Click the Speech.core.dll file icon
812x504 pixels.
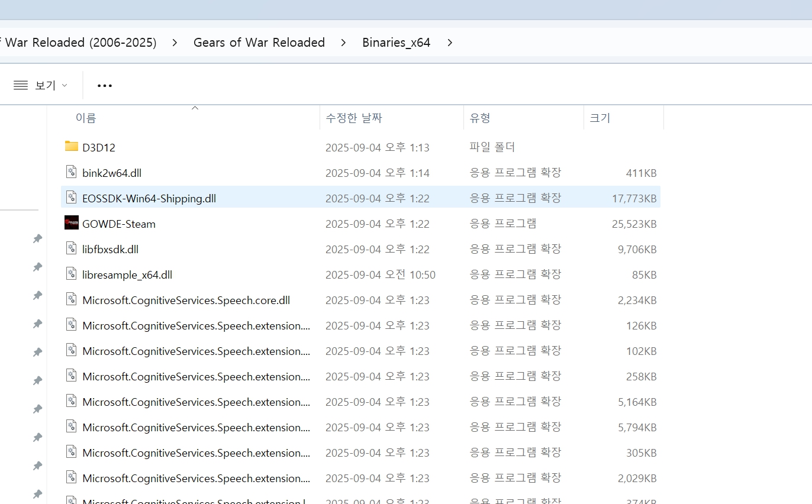(72, 299)
